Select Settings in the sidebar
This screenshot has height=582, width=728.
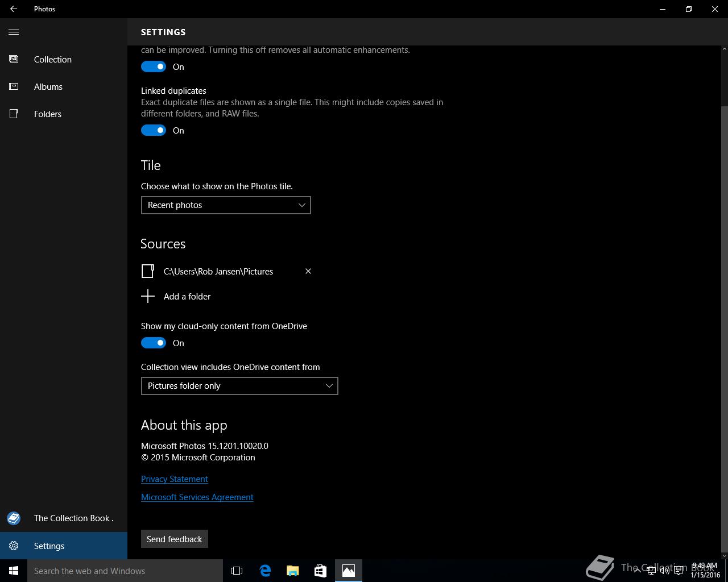click(64, 546)
